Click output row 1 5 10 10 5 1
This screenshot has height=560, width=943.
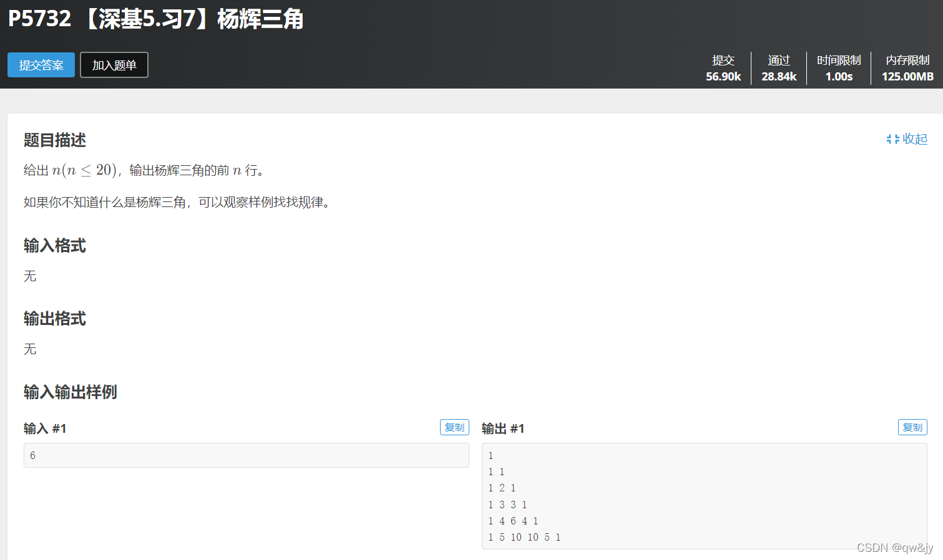coord(524,537)
